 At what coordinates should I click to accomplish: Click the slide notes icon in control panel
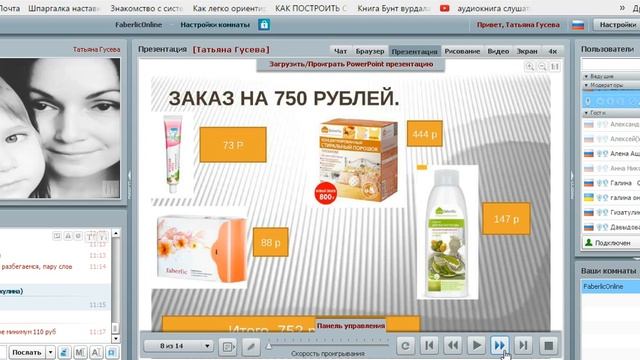[227, 347]
